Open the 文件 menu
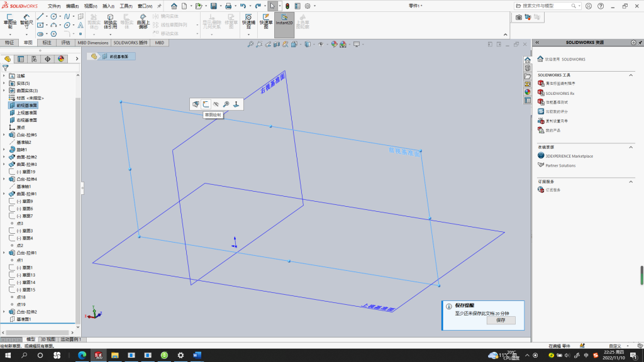644x362 pixels. (x=54, y=6)
